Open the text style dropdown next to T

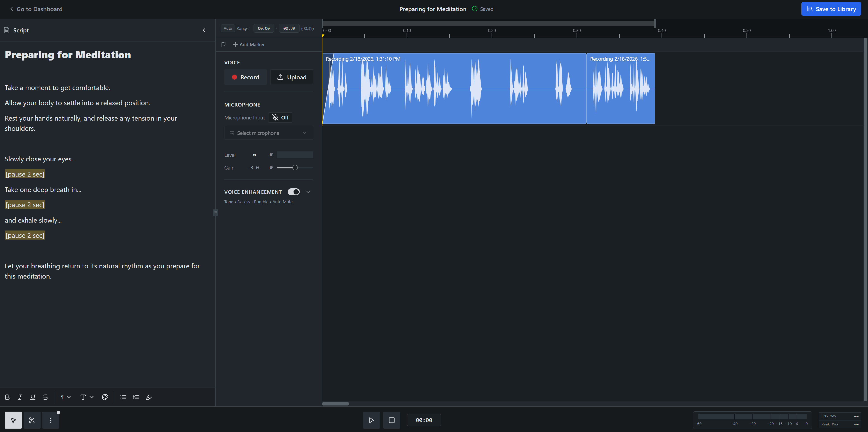click(x=92, y=397)
